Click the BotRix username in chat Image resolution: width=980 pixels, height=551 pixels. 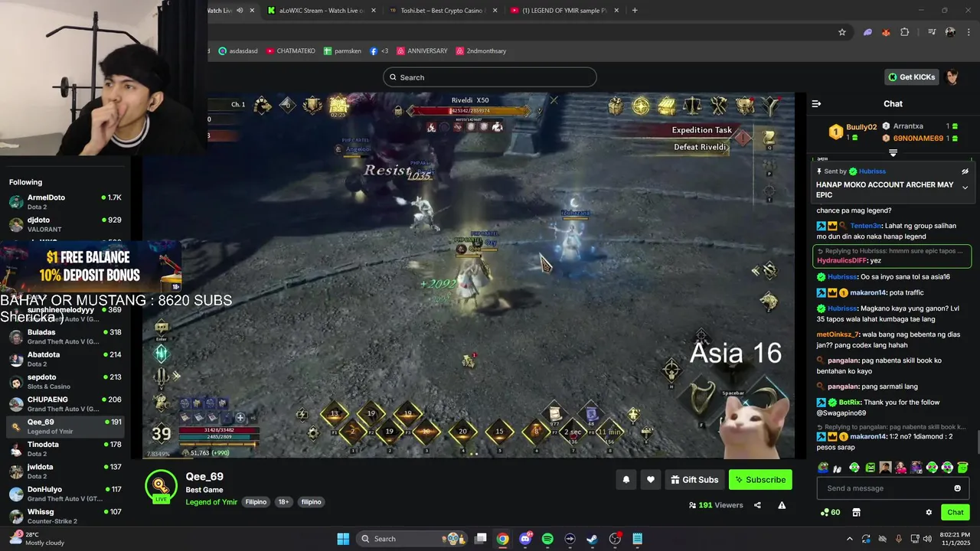[851, 403]
